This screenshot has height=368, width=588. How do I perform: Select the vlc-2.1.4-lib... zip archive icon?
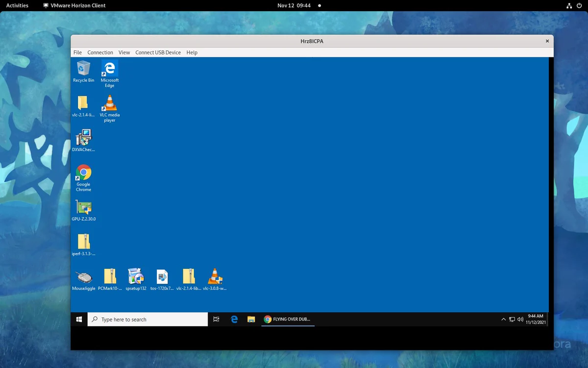189,280
